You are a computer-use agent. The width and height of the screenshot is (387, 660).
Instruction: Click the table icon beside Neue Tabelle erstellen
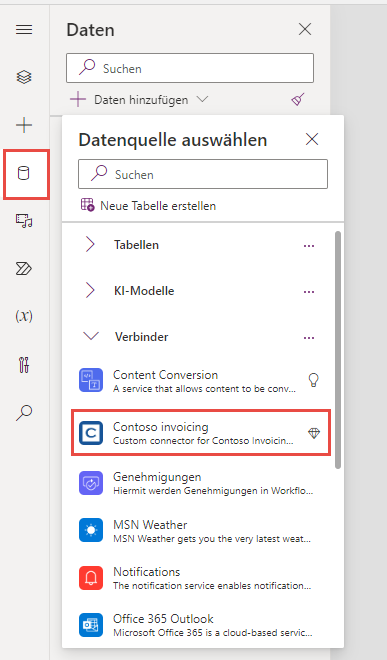(88, 205)
